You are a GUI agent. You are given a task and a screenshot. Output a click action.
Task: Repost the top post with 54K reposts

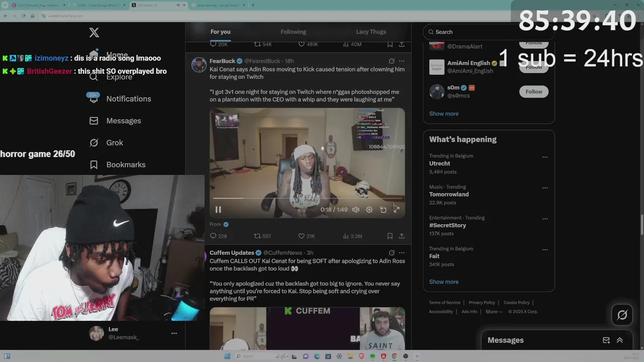pos(262,44)
